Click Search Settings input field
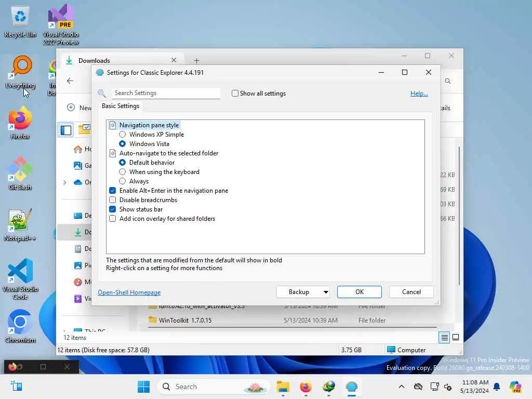The image size is (532, 399). [x=166, y=93]
